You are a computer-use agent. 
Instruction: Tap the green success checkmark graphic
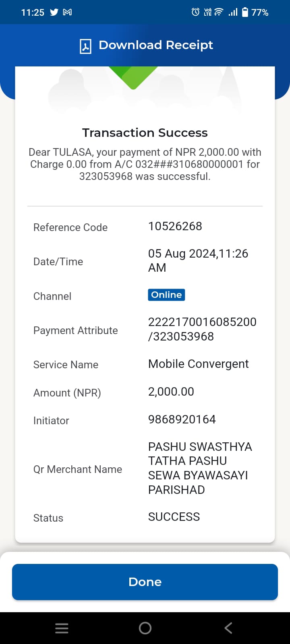click(x=133, y=77)
